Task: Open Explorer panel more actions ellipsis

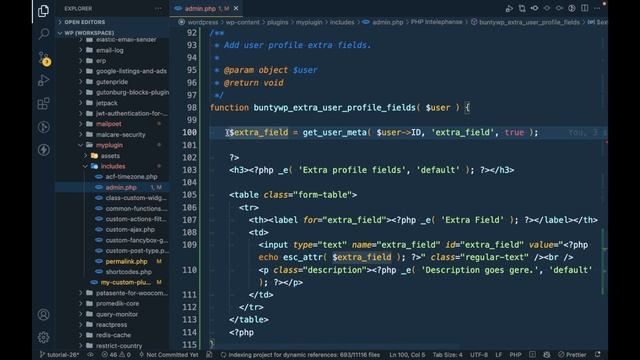Action: 158,8
